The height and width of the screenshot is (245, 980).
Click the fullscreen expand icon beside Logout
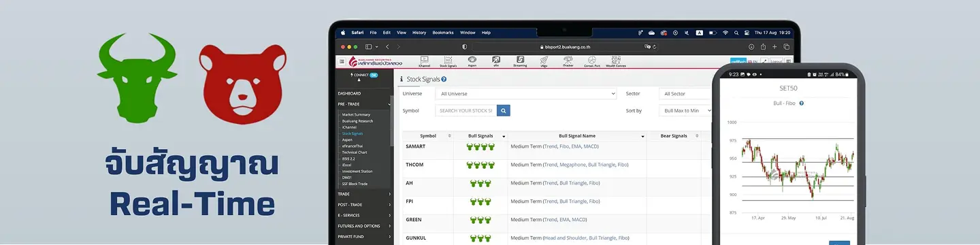[764, 61]
